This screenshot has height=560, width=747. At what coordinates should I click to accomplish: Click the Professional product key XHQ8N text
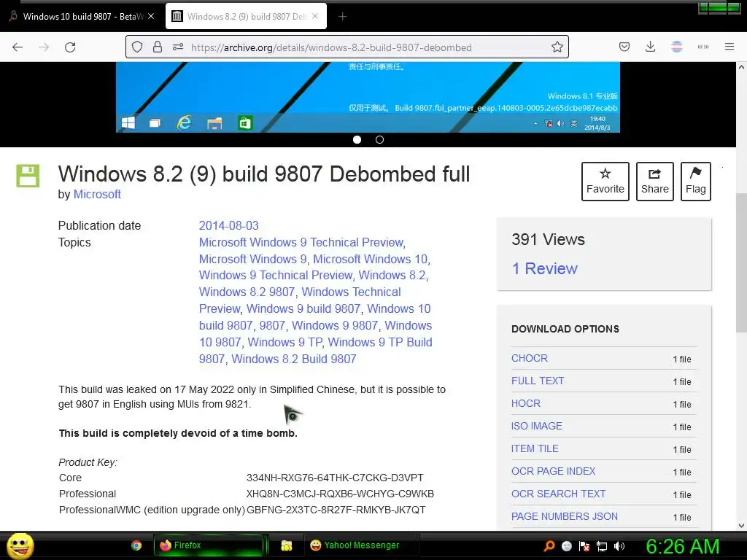point(340,494)
